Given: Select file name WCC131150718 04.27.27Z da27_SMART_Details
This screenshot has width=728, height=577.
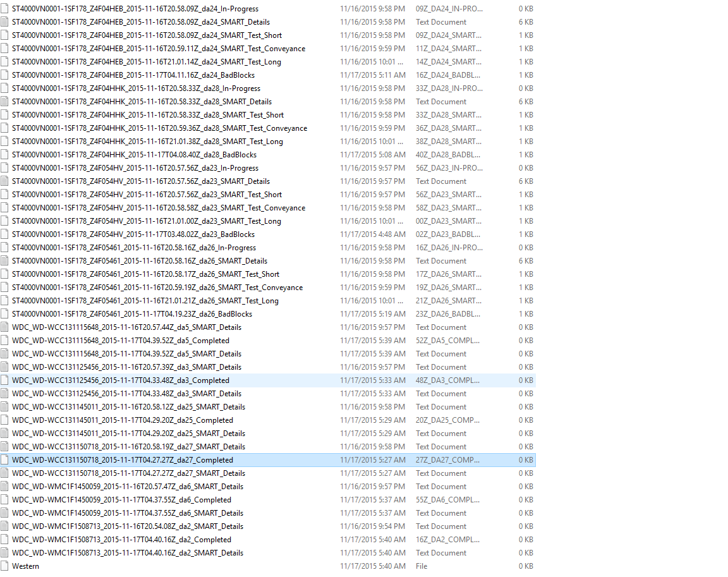Looking at the screenshot, I should [x=129, y=473].
